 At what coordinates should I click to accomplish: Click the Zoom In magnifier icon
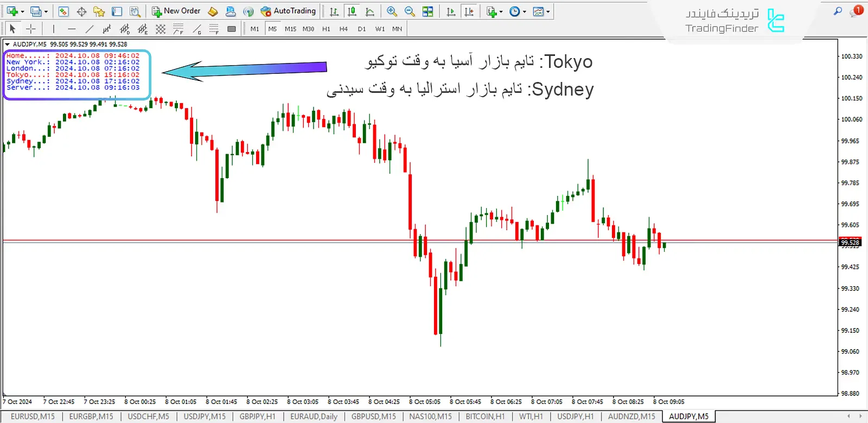click(x=392, y=11)
